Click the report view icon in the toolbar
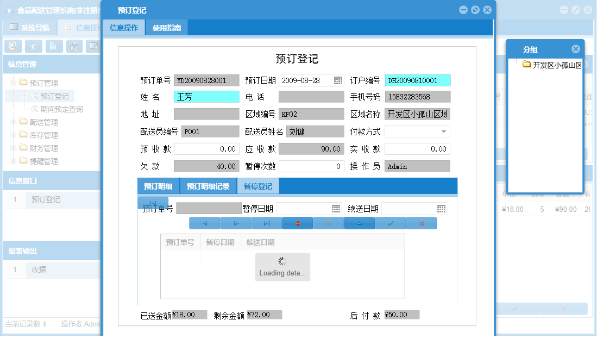 [33, 46]
